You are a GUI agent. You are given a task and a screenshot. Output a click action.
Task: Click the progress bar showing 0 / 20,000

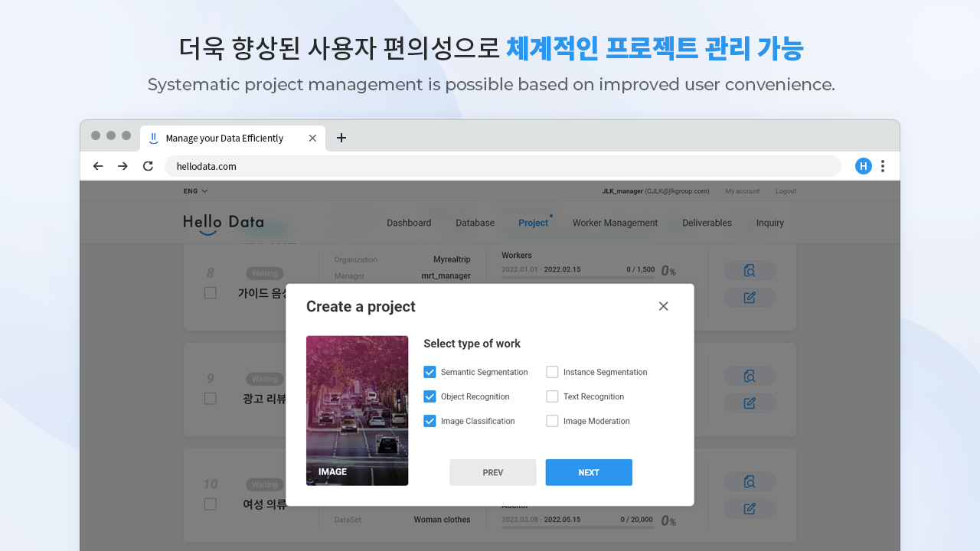point(578,527)
